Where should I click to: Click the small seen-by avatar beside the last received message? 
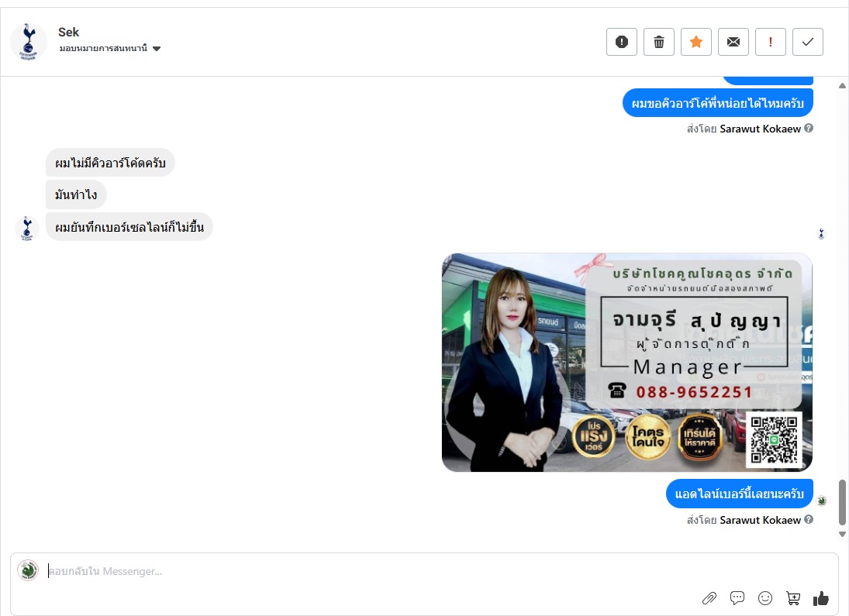pyautogui.click(x=821, y=234)
